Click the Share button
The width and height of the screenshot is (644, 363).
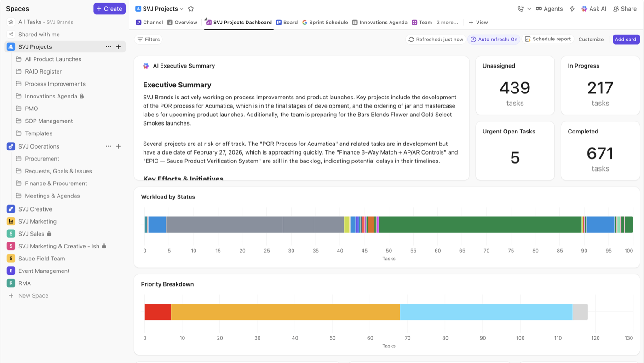pyautogui.click(x=625, y=9)
